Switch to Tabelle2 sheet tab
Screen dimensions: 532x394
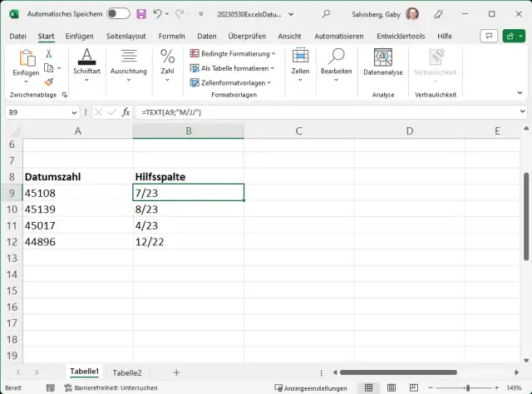[x=127, y=372]
